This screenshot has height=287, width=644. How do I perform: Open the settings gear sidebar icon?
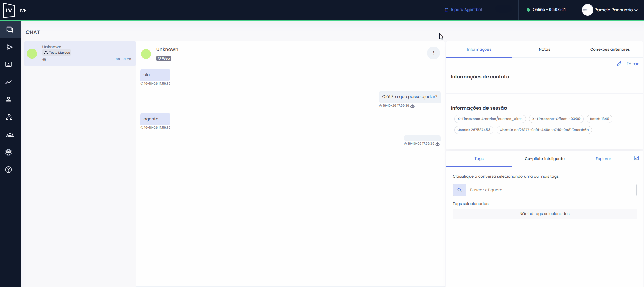[x=9, y=152]
